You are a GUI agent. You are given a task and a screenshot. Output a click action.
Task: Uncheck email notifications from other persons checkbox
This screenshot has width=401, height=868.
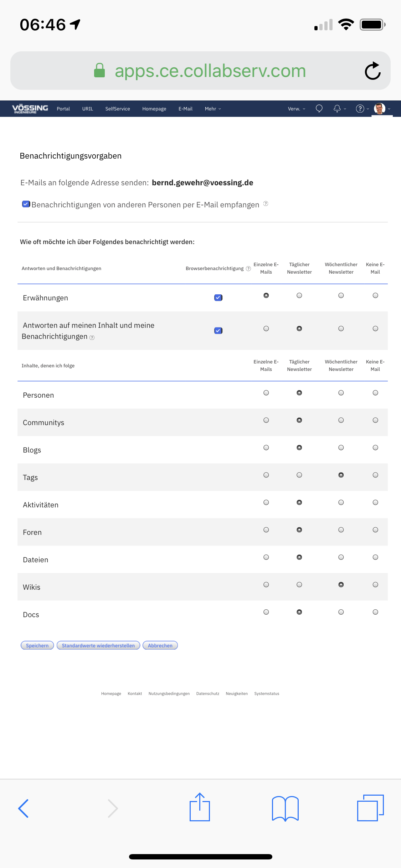click(26, 204)
